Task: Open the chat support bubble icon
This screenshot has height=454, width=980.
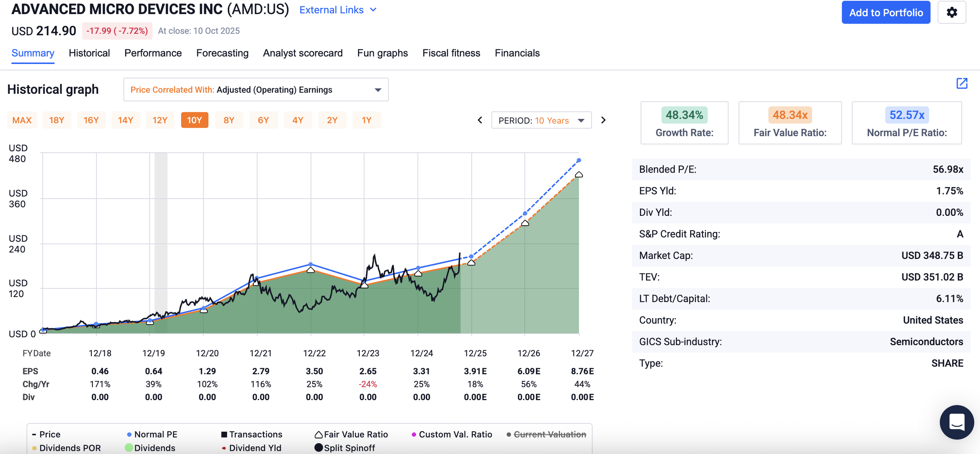Action: tap(956, 422)
